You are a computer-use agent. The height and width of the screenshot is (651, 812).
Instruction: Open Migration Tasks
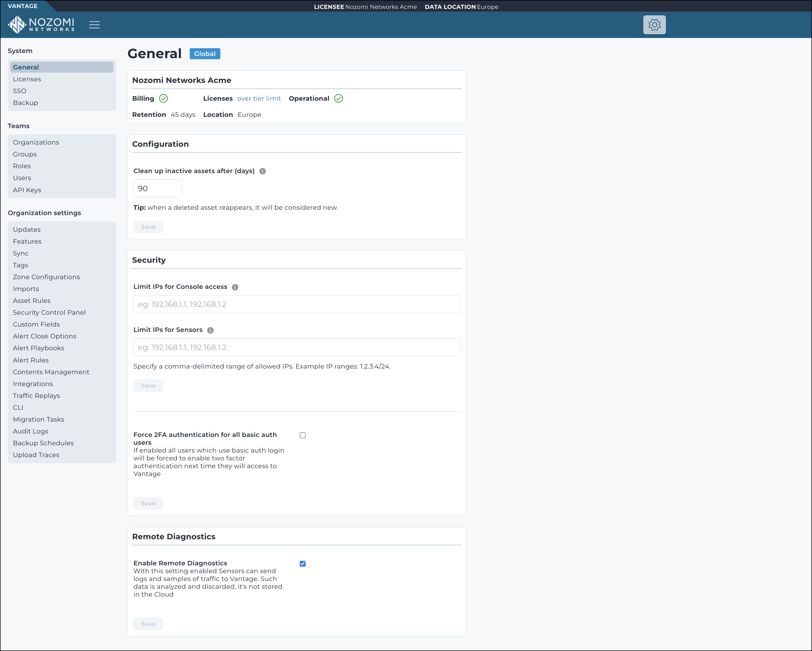click(38, 419)
